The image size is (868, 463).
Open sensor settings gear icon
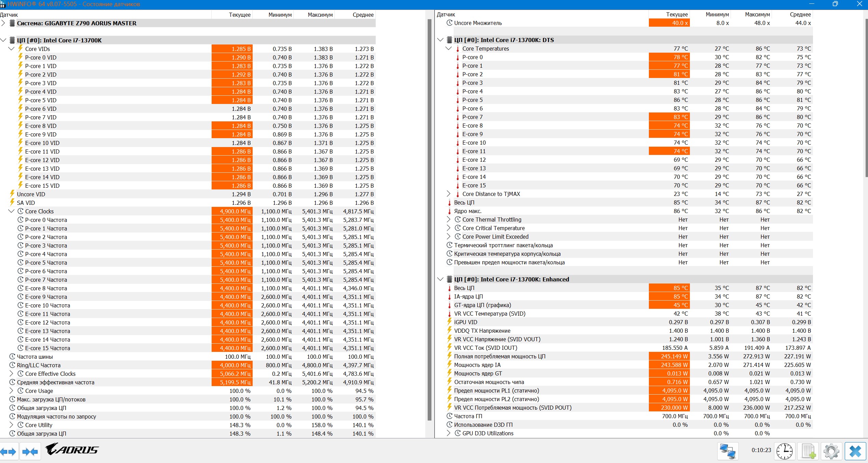831,451
